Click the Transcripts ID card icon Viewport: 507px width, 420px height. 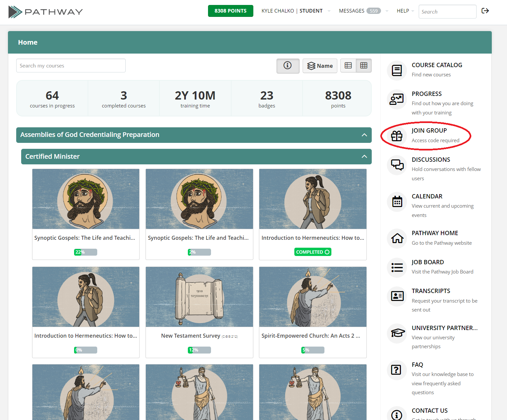tap(397, 296)
